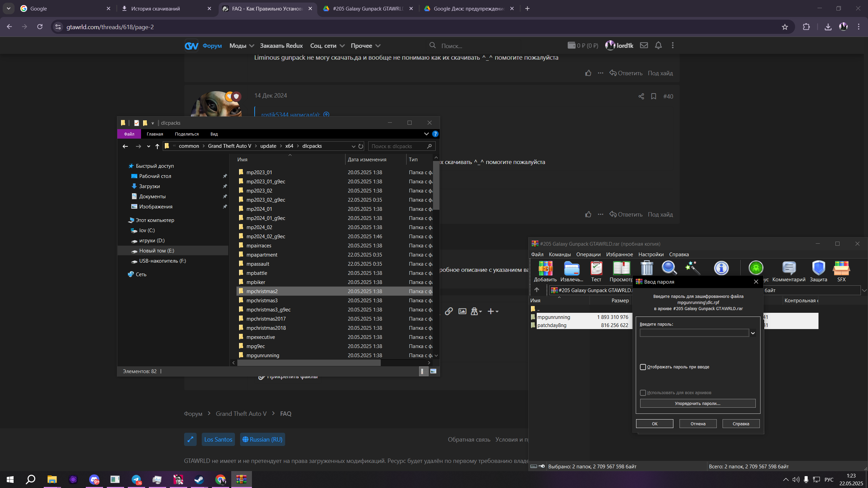Click the WinRAR View (Просмотр) book icon
Screen dimensions: 868x488
621,268
